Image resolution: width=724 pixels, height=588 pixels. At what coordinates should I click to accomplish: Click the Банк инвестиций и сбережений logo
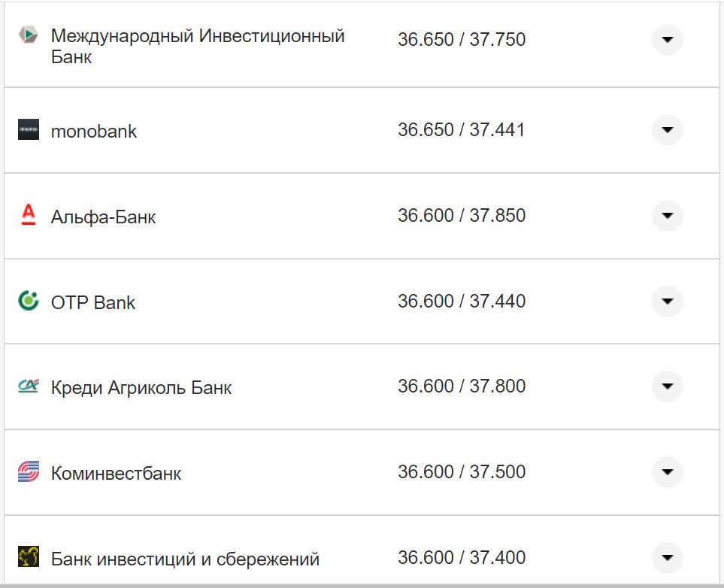pyautogui.click(x=29, y=557)
